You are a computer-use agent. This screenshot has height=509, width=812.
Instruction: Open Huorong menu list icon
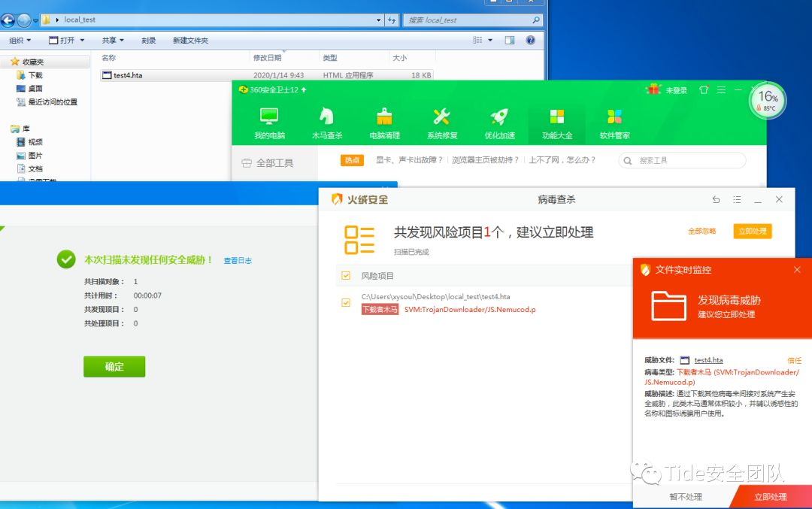(x=737, y=199)
